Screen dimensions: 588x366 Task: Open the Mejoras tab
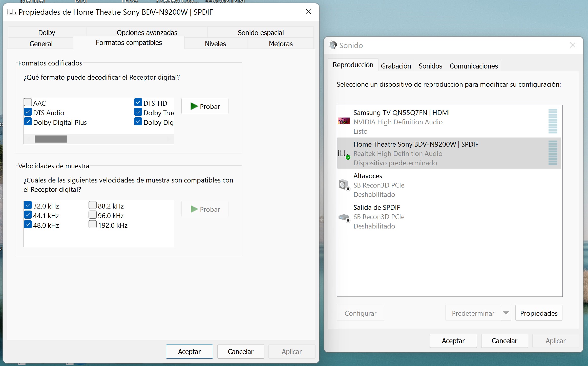281,43
